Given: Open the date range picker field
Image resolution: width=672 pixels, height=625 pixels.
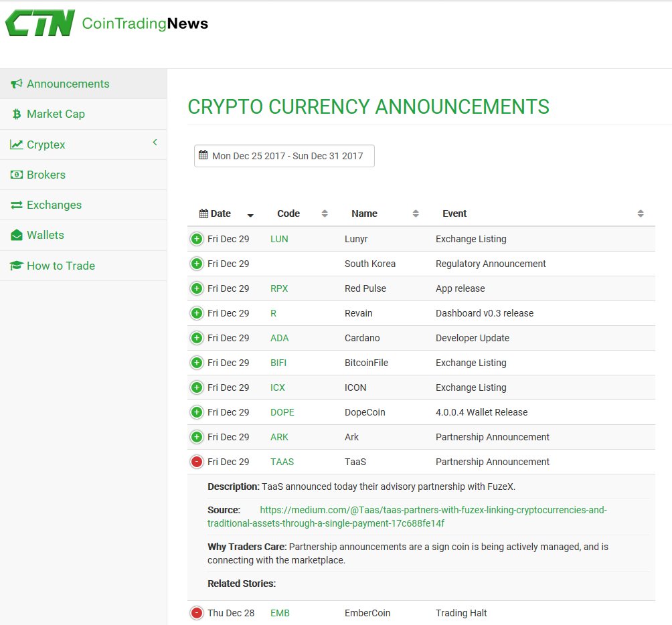Looking at the screenshot, I should [284, 156].
